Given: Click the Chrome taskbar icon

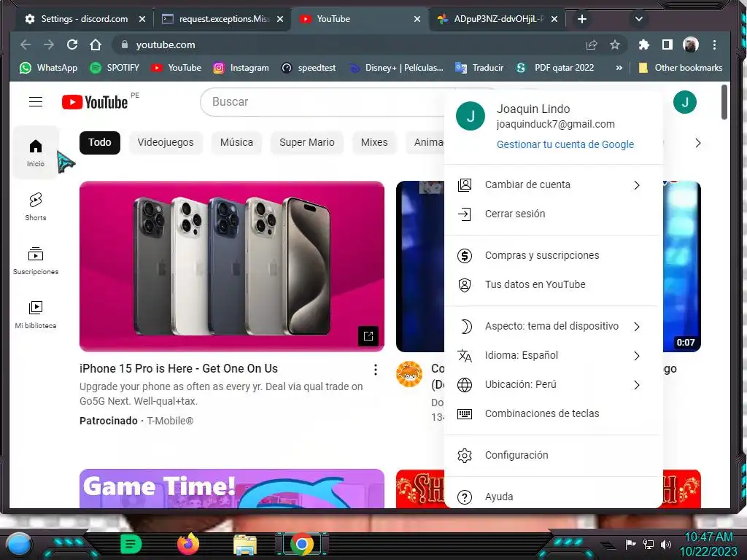Looking at the screenshot, I should pyautogui.click(x=301, y=544).
